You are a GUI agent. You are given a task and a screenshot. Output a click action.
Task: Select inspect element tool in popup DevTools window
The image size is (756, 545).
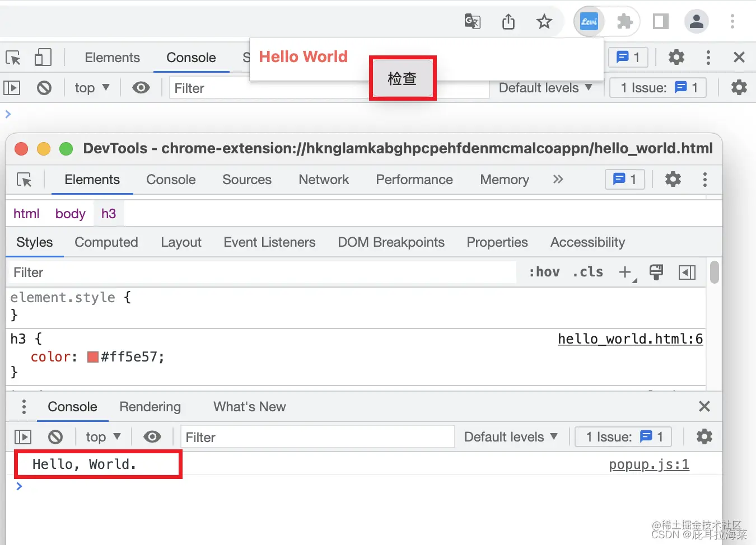24,180
